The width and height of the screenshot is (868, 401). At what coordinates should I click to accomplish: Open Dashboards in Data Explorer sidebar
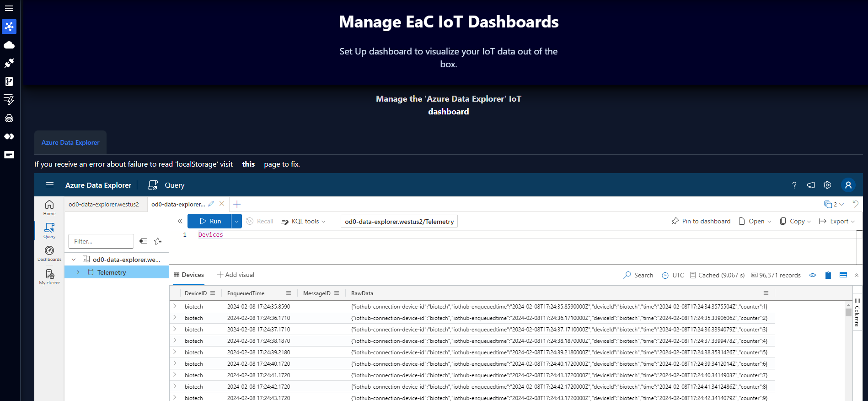click(49, 254)
